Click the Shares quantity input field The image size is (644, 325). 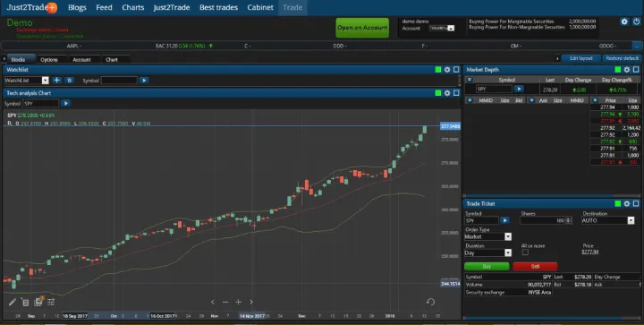coord(546,220)
